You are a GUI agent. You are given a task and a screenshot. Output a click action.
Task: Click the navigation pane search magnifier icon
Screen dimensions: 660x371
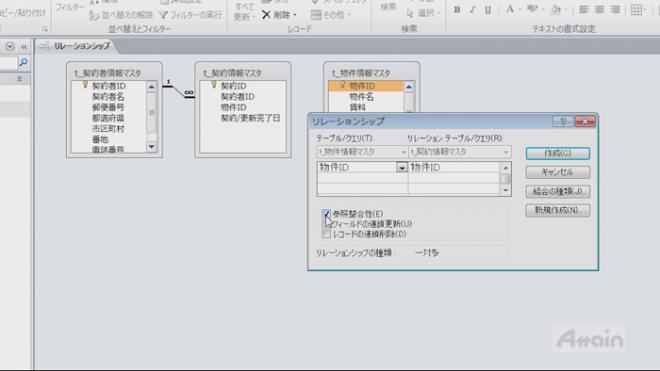pyautogui.click(x=23, y=63)
